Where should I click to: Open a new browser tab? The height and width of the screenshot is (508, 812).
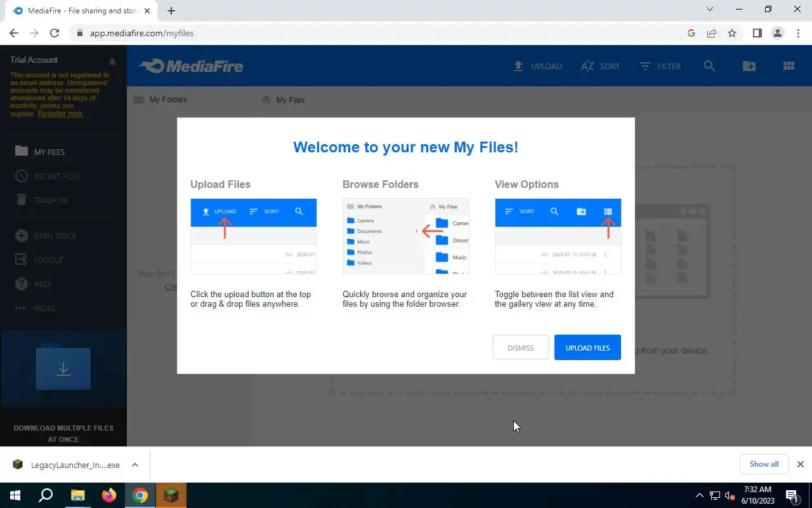click(x=171, y=10)
